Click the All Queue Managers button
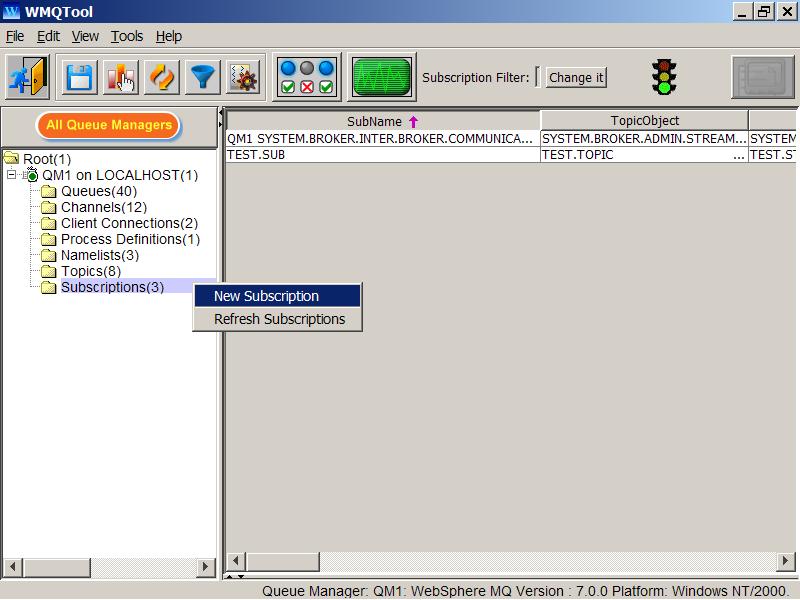This screenshot has height=600, width=800. click(x=108, y=125)
